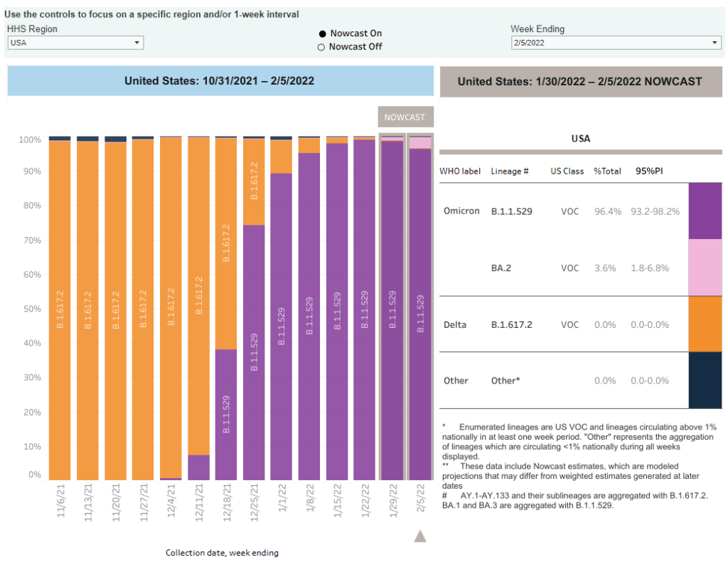This screenshot has width=728, height=562.
Task: Click the orange Delta legend swatch
Action: [705, 324]
